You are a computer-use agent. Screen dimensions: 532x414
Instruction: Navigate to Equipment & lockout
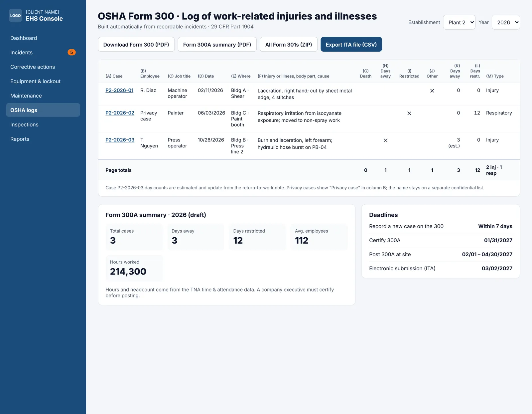pyautogui.click(x=43, y=81)
